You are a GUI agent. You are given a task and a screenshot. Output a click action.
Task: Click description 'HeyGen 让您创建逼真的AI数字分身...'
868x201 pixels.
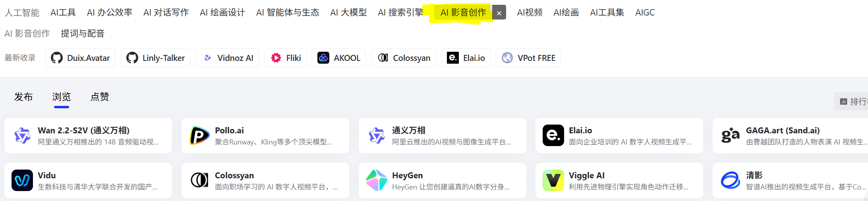(450, 187)
